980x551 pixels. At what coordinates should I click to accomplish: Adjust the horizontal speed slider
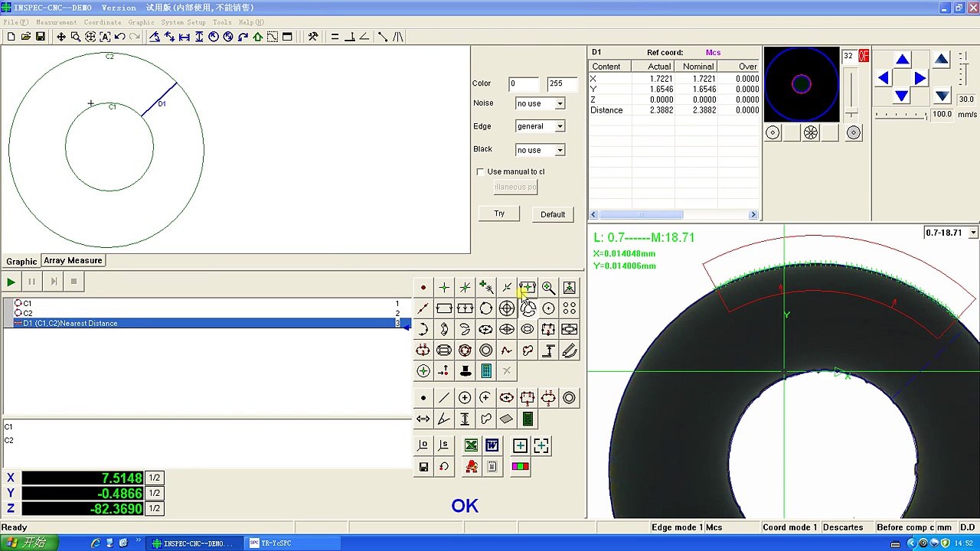pos(903,115)
